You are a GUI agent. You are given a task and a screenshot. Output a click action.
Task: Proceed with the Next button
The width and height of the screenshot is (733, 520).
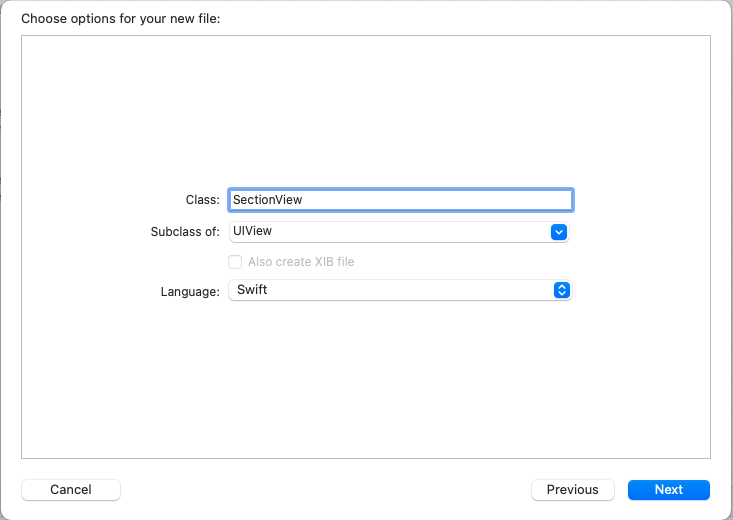pos(668,490)
